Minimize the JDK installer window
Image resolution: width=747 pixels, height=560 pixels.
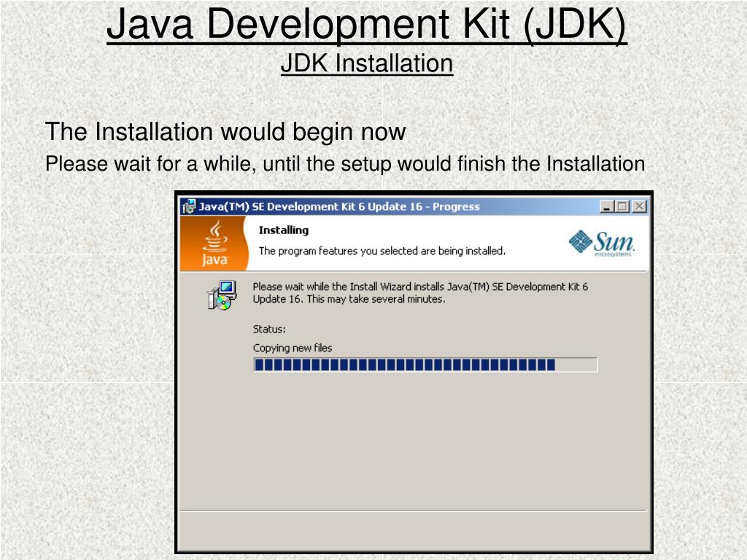pos(606,206)
